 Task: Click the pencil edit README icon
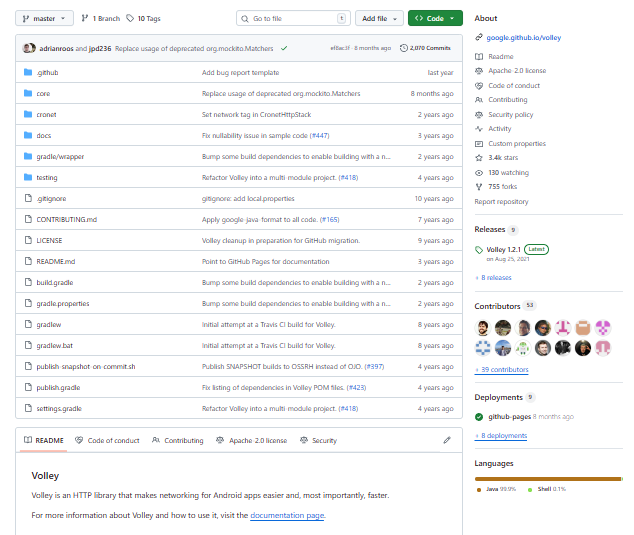447,440
